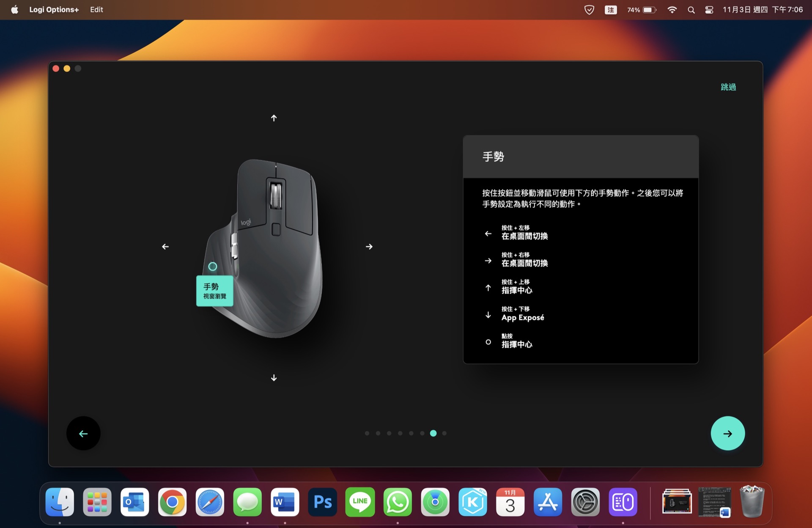Click the 按住 + 下移 App Exposé row
Image resolution: width=812 pixels, height=528 pixels.
(x=514, y=314)
